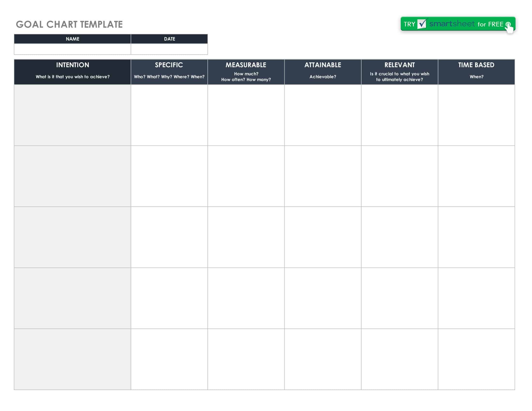Click the 'Achievable?' subtext under ATTAINABLE
This screenshot has width=532, height=411.
click(323, 77)
